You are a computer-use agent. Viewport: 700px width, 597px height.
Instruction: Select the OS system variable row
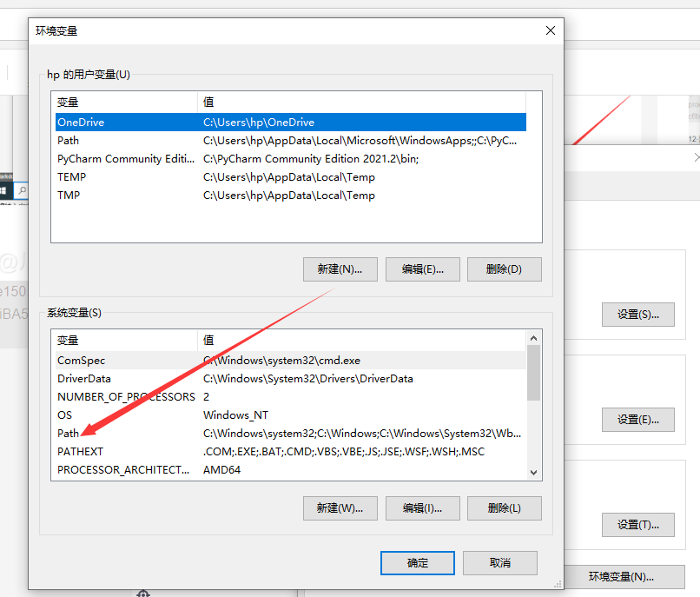coord(291,415)
